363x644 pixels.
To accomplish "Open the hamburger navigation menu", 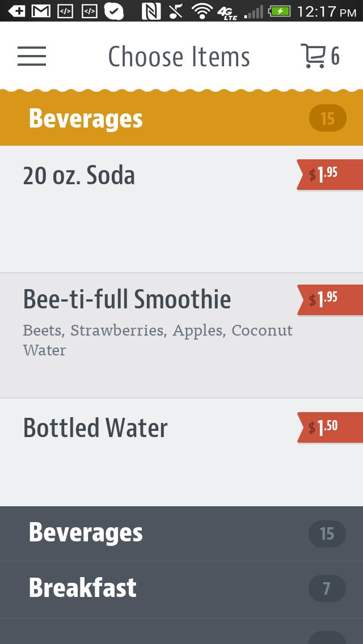I will (x=32, y=56).
